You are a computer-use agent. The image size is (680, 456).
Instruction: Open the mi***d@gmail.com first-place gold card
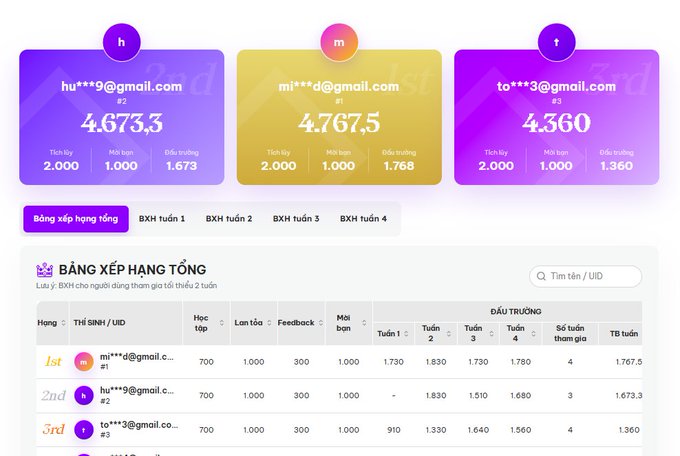339,117
